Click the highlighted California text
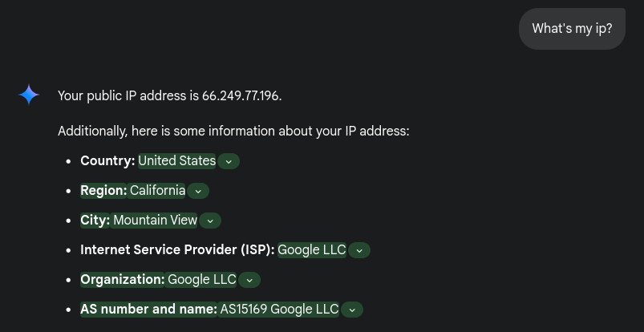 pos(157,190)
